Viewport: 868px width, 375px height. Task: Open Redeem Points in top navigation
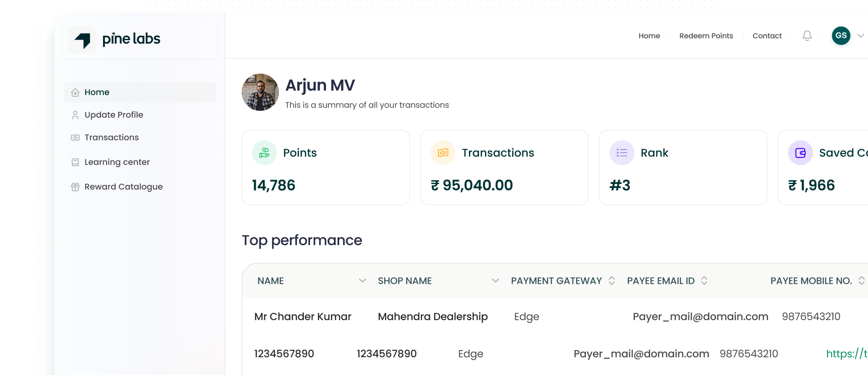tap(706, 36)
